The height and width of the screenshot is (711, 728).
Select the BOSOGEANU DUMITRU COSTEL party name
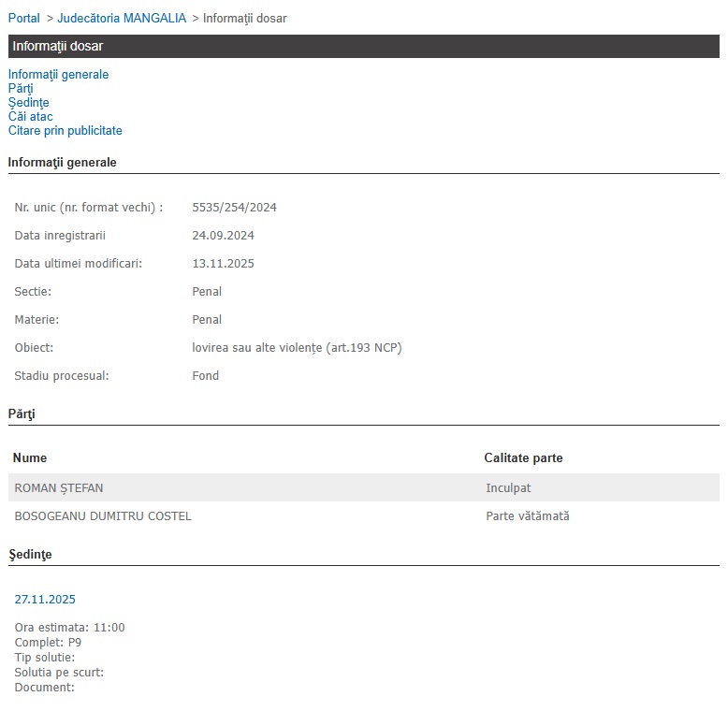103,515
